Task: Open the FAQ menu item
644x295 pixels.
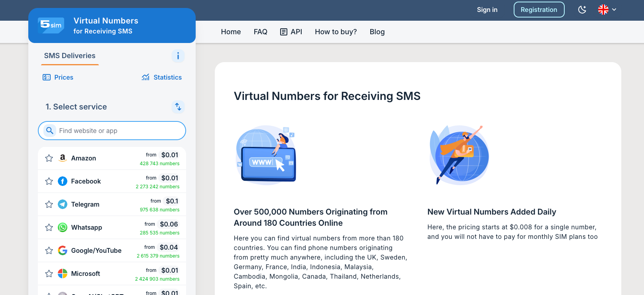Action: click(x=261, y=32)
